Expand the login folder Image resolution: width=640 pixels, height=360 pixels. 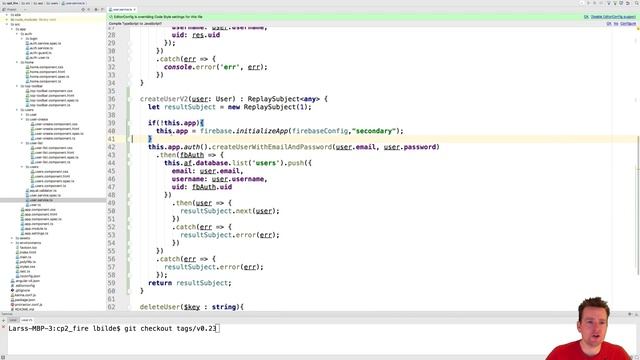22,39
